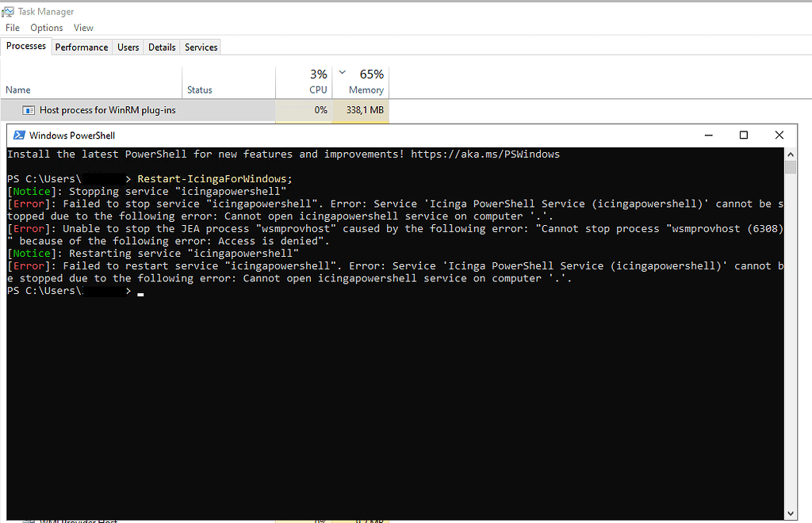Select the Processes tab
812x523 pixels.
pyautogui.click(x=25, y=46)
